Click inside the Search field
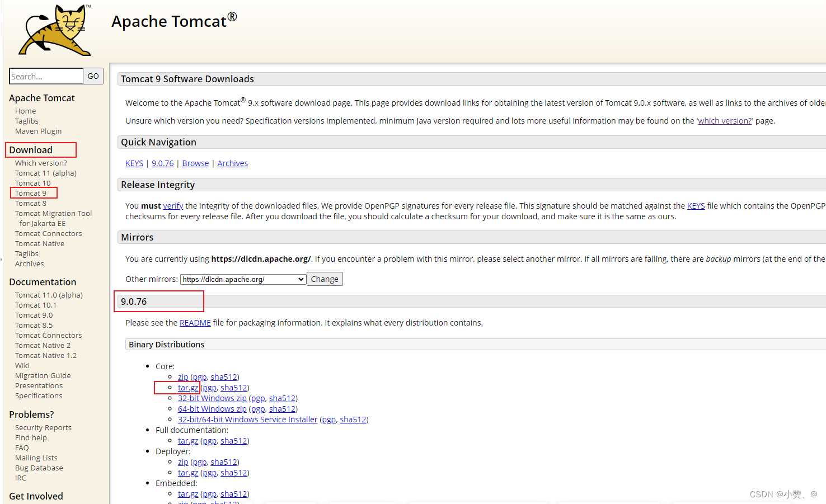The width and height of the screenshot is (826, 504). pyautogui.click(x=46, y=76)
